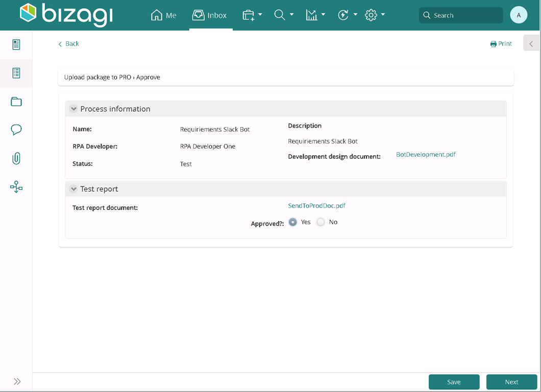Click the Development design document label
The image size is (541, 392).
click(334, 157)
